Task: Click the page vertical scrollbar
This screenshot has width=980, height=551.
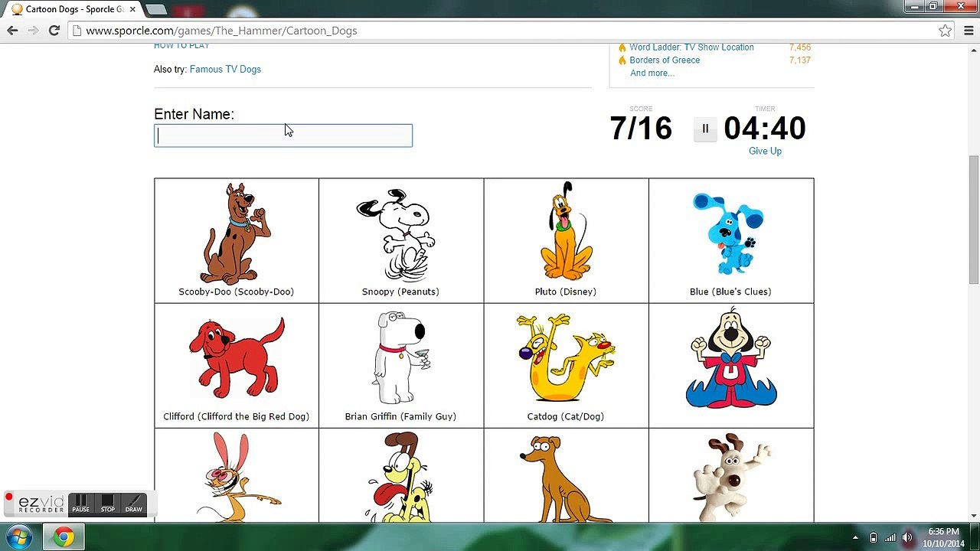Action: tap(974, 220)
